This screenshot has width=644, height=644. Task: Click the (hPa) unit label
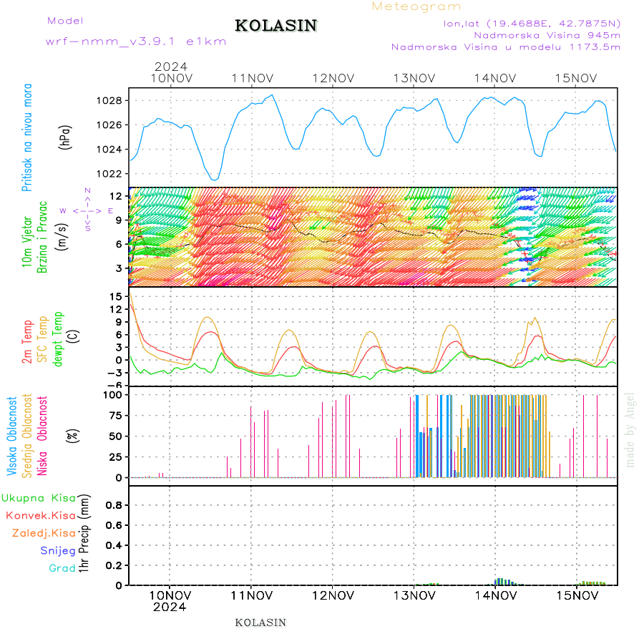pos(65,137)
